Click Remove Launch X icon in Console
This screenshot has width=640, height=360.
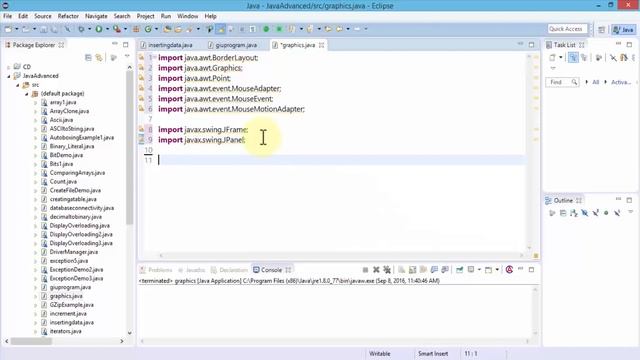(376, 270)
